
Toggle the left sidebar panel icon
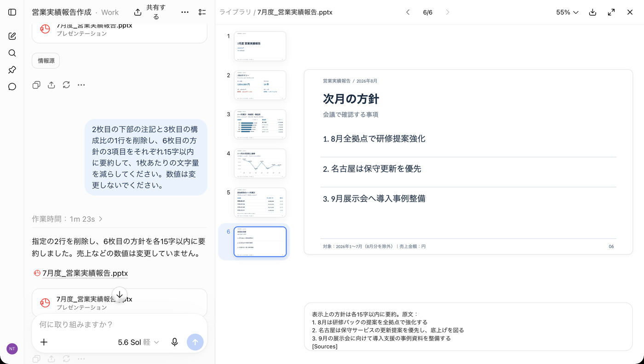tap(12, 12)
